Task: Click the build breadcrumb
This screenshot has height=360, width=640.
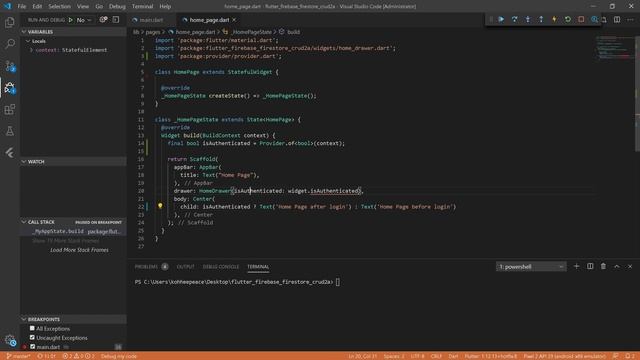Action: pos(293,32)
